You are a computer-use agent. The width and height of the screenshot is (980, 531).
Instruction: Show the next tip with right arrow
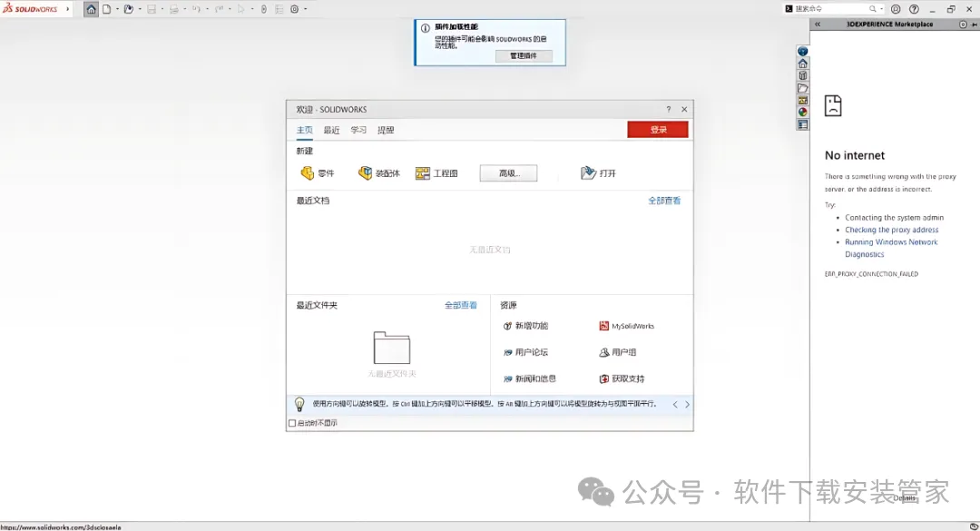(x=687, y=405)
